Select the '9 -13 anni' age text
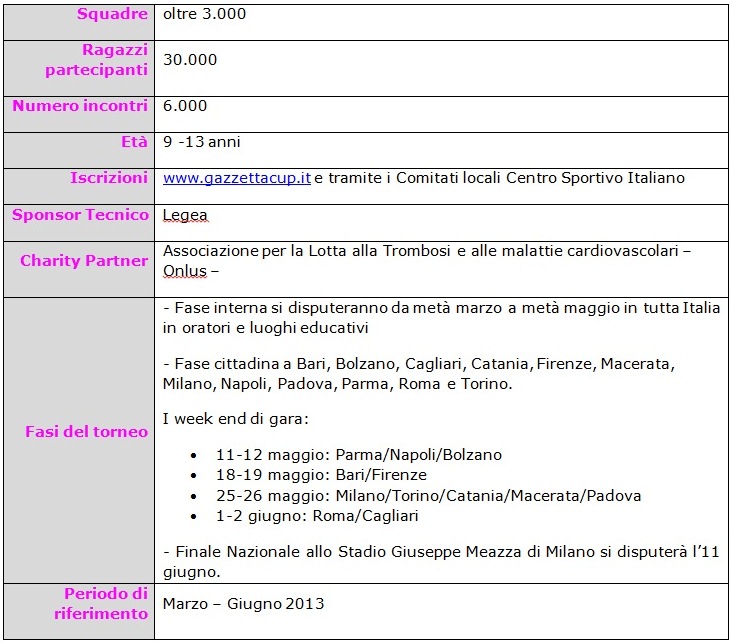Screen dimensions: 732x642 tap(201, 142)
